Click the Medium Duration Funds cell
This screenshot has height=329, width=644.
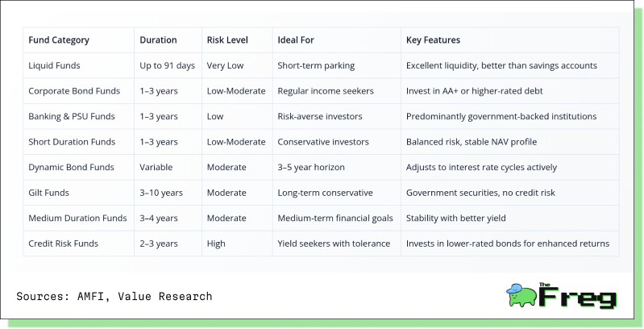pos(77,219)
